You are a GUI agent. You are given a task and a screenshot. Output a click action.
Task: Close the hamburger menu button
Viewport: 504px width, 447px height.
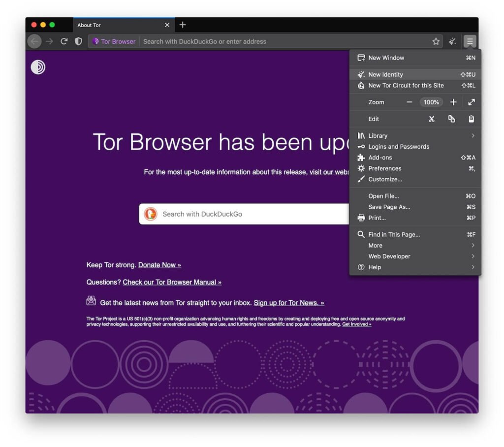click(x=470, y=41)
